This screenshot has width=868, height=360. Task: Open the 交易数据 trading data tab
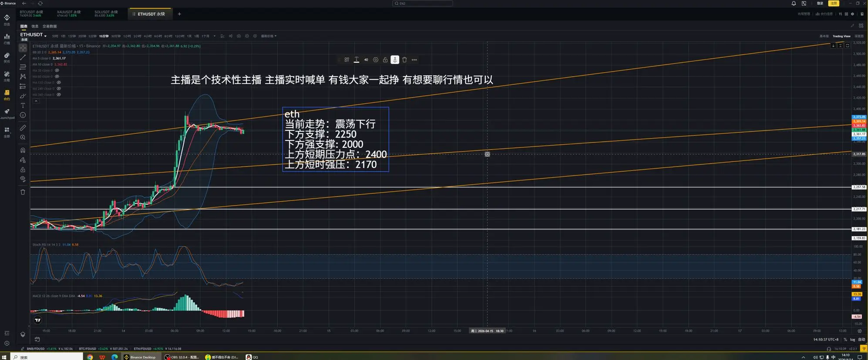tap(50, 27)
